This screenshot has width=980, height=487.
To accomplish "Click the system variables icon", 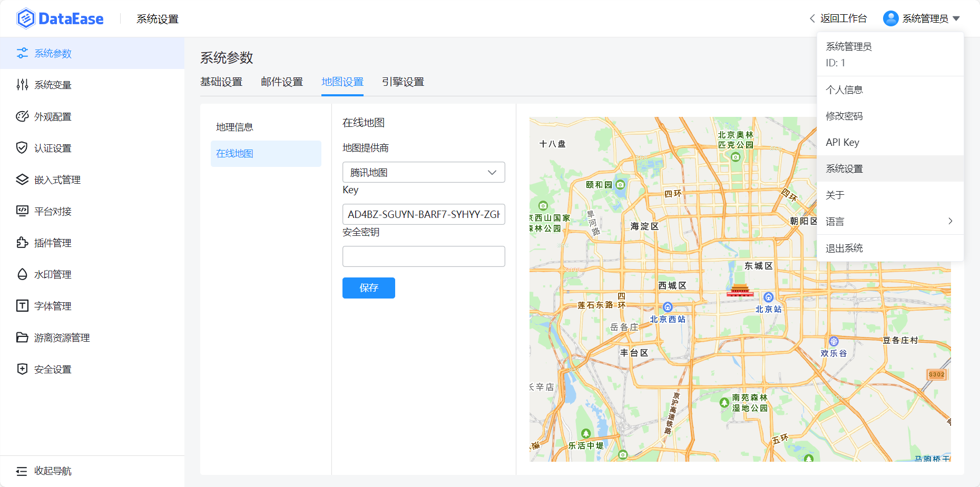I will [22, 85].
